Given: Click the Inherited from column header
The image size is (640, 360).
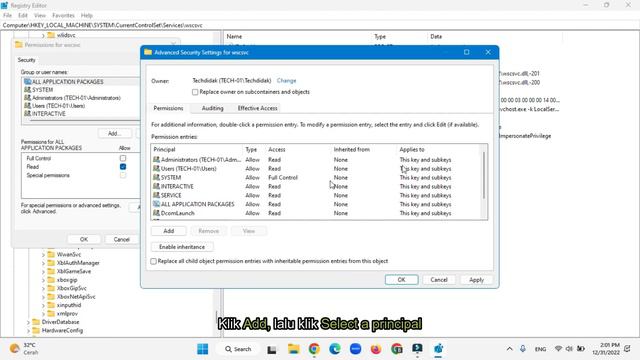Looking at the screenshot, I should tap(363, 150).
